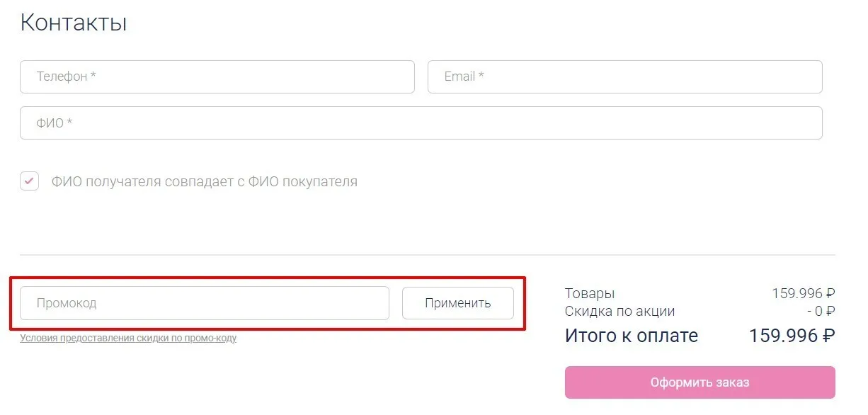Select the total amount 159.996 ₽ in bold
The width and height of the screenshot is (868, 415).
792,336
